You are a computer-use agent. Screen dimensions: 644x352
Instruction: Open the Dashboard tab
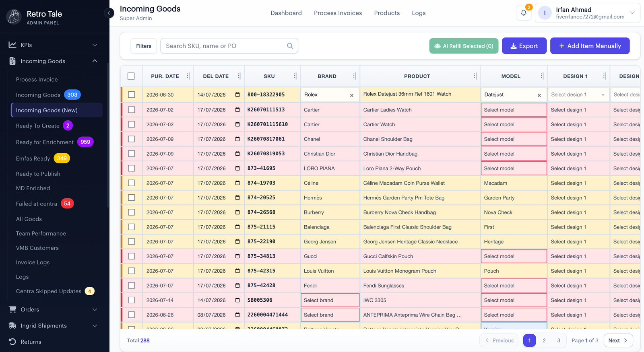point(286,13)
